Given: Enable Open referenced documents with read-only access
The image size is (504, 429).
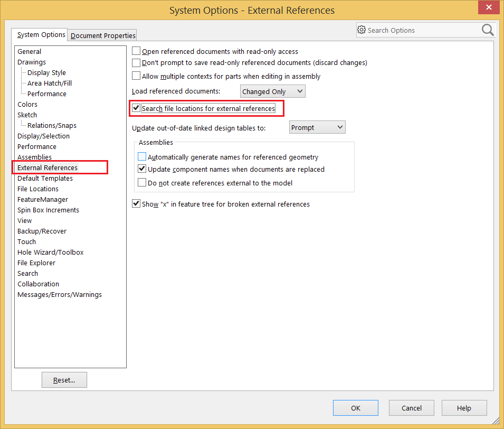Looking at the screenshot, I should pyautogui.click(x=137, y=51).
